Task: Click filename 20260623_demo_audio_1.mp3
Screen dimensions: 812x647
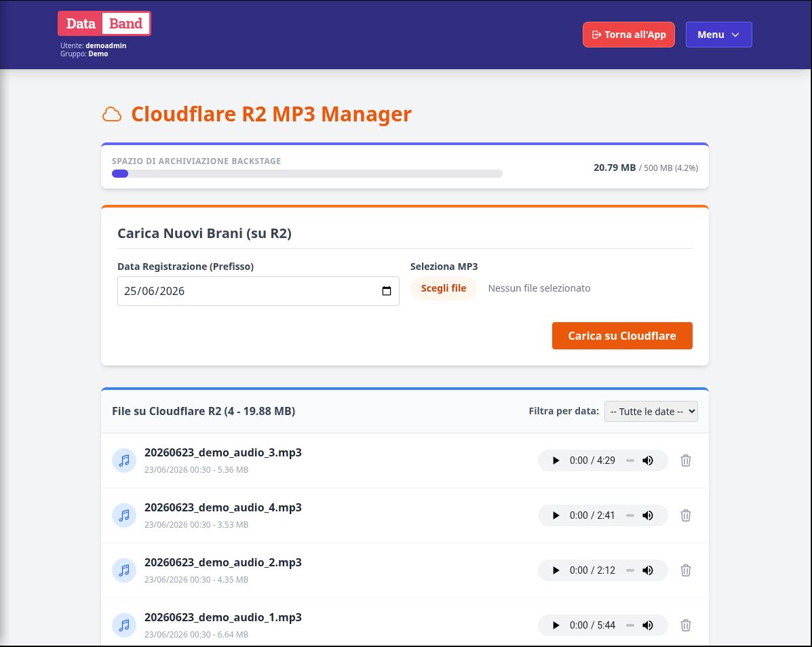Action: pos(223,617)
